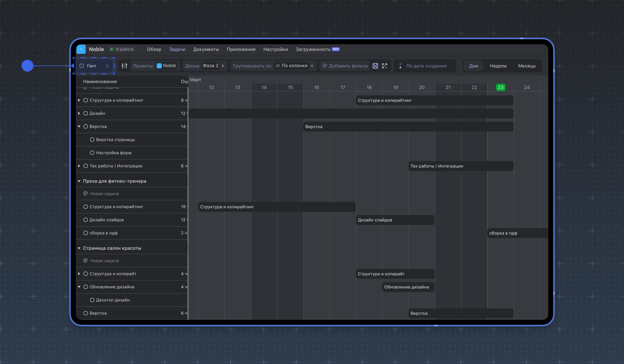This screenshot has width=624, height=364.
Task: Select the Месяцы timeline view
Action: pyautogui.click(x=526, y=66)
